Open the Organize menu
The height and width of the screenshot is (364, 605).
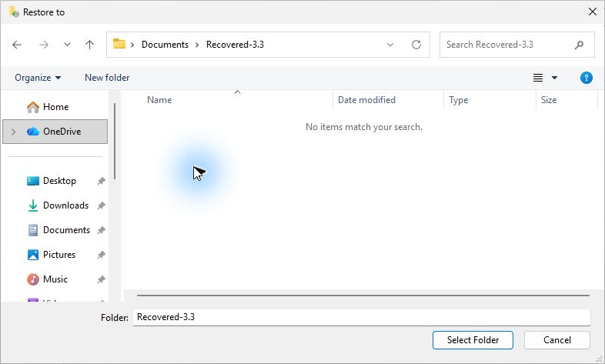click(38, 78)
